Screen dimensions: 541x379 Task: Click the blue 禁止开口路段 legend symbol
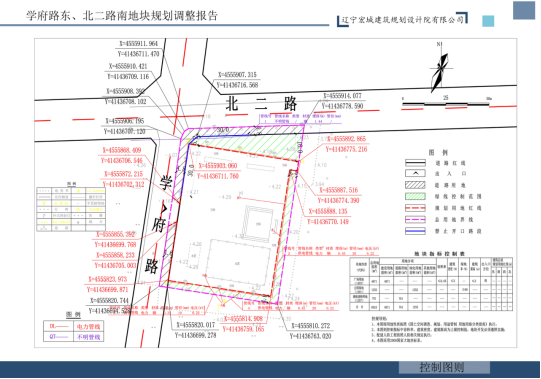point(415,231)
